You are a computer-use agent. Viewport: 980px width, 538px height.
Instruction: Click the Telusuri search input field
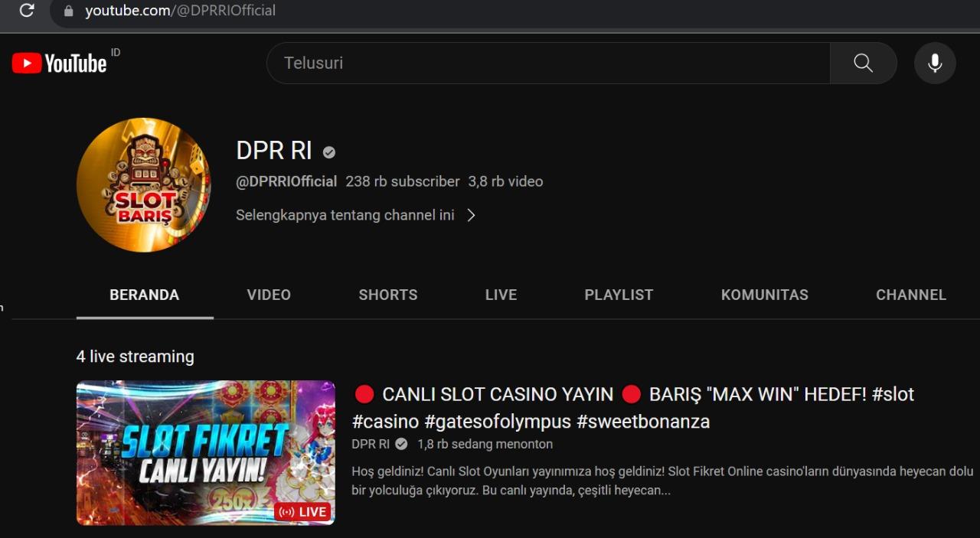536,63
